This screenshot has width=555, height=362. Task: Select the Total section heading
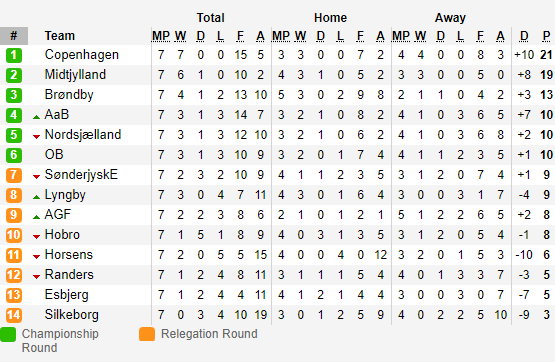pos(211,18)
